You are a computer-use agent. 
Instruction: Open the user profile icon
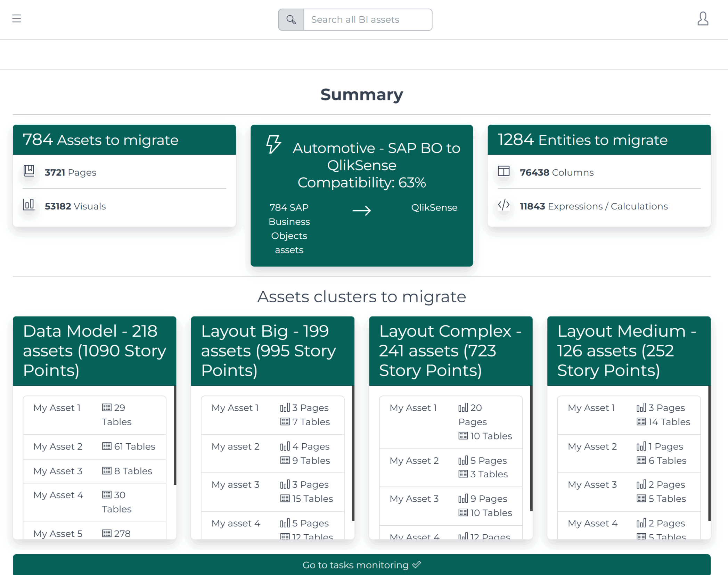[x=702, y=19]
